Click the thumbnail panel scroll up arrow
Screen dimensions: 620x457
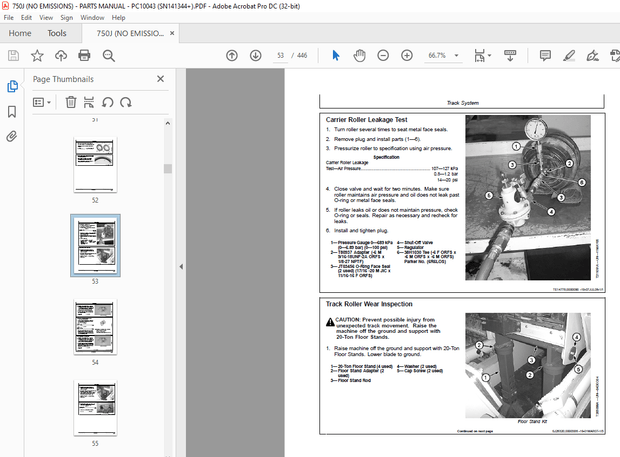click(168, 123)
